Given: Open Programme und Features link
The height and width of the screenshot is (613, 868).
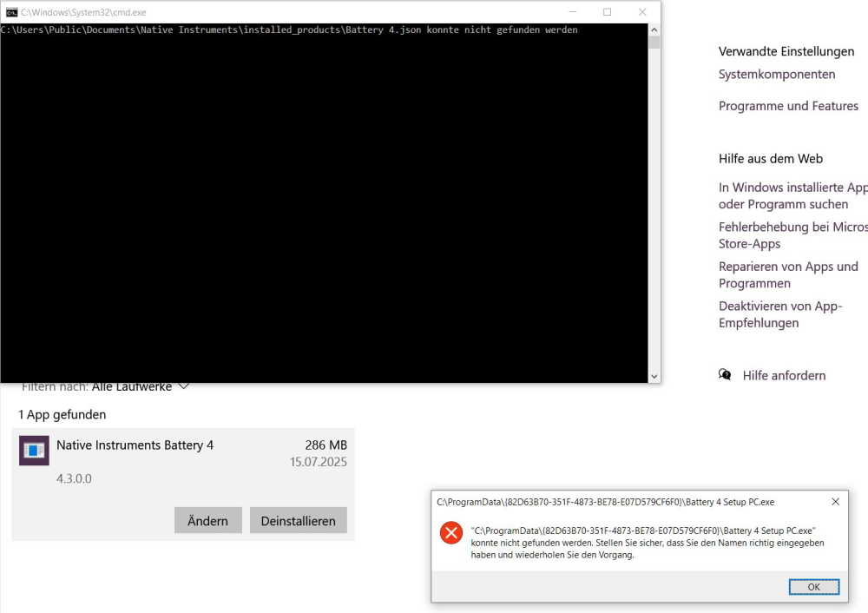Looking at the screenshot, I should (788, 106).
